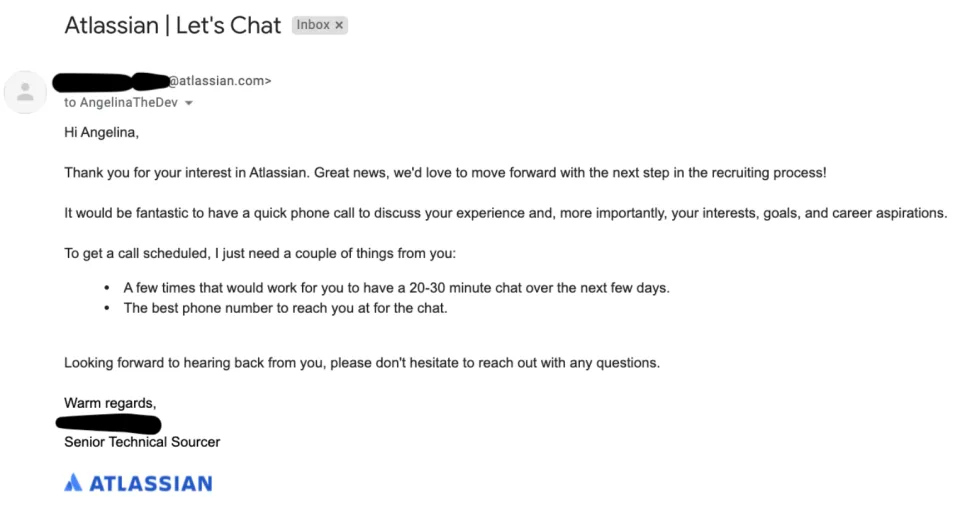
Task: Click the sender's @atlassian.com address
Action: (220, 81)
